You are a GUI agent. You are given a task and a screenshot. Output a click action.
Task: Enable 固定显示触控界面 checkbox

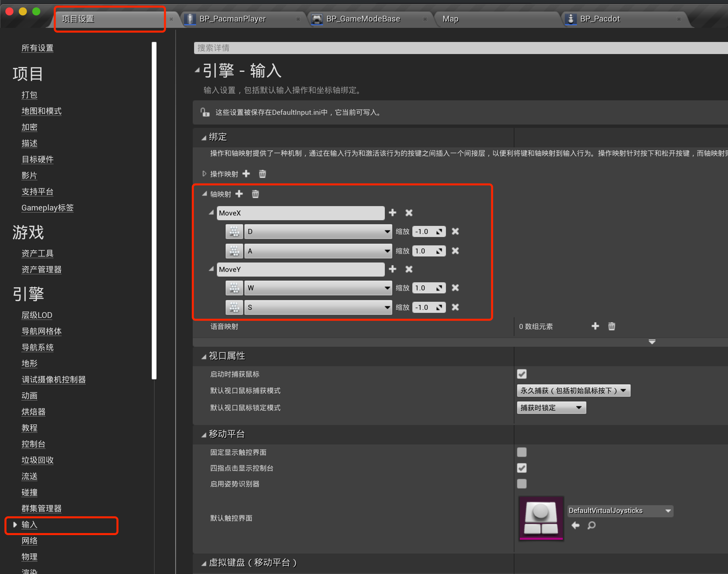point(521,452)
